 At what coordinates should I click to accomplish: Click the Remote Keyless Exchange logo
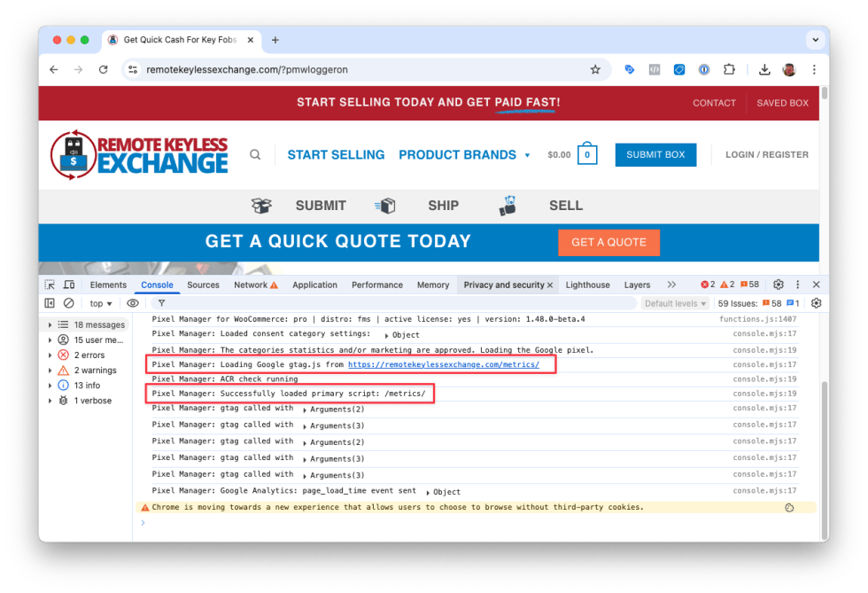click(x=139, y=155)
